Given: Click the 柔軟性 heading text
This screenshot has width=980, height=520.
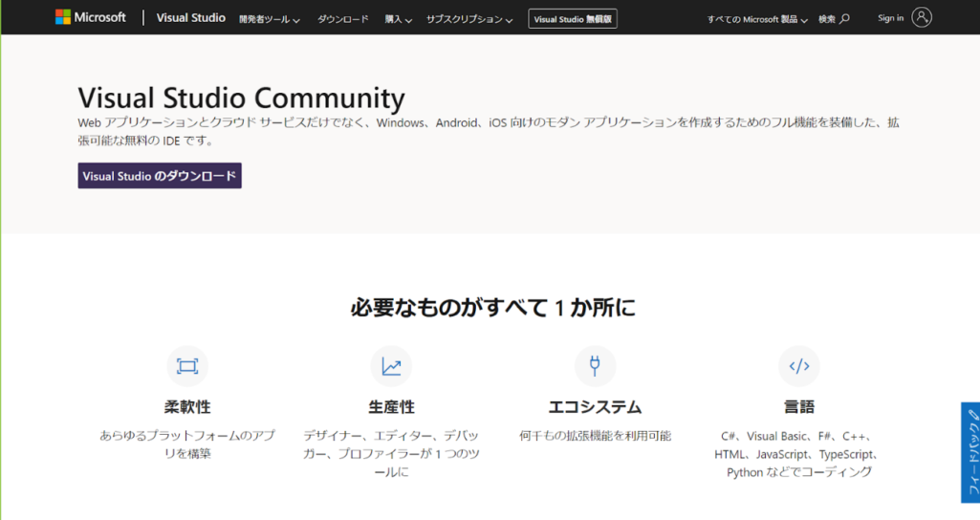Looking at the screenshot, I should point(186,407).
